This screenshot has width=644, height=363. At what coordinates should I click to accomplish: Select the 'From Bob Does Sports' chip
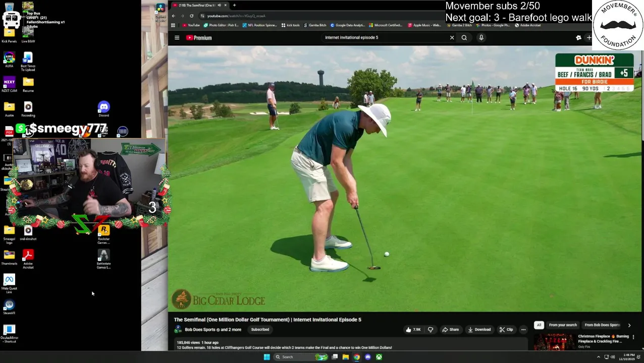pos(602,325)
